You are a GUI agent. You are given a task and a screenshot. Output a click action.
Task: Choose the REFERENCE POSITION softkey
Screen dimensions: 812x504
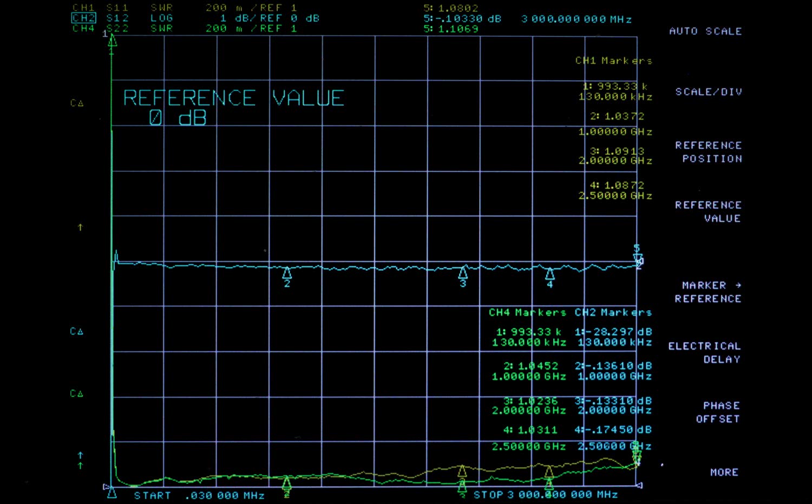[x=708, y=152]
